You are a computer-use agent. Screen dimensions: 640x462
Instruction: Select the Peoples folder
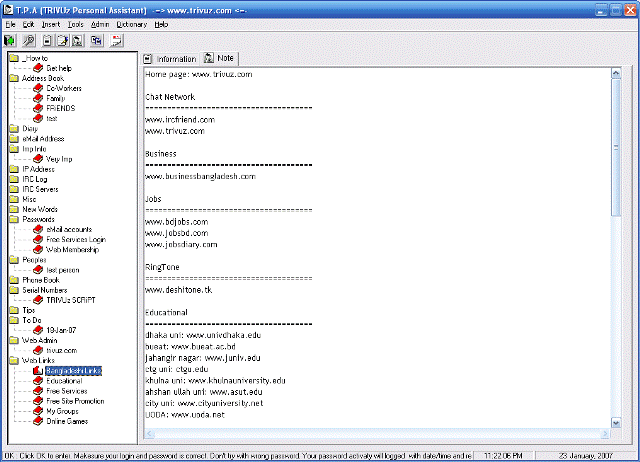tap(34, 260)
